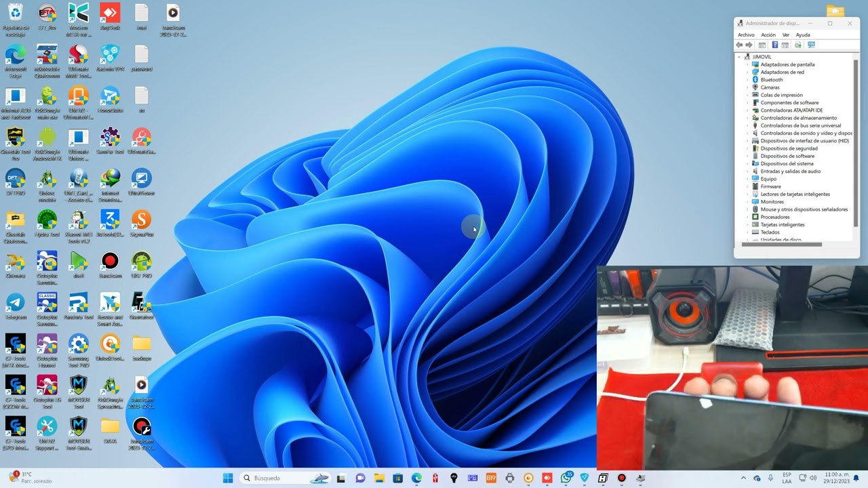Open the DATA folder on desktop

click(x=110, y=430)
